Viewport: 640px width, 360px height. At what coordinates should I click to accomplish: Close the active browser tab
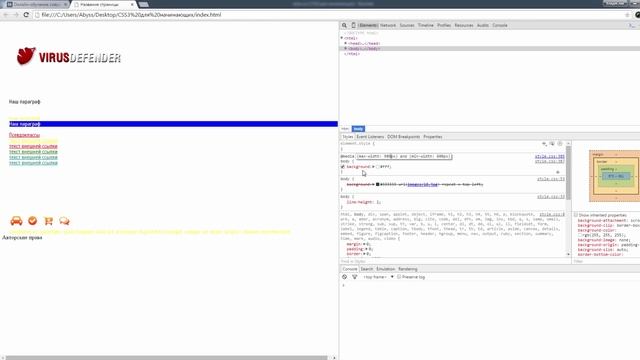[132, 4]
